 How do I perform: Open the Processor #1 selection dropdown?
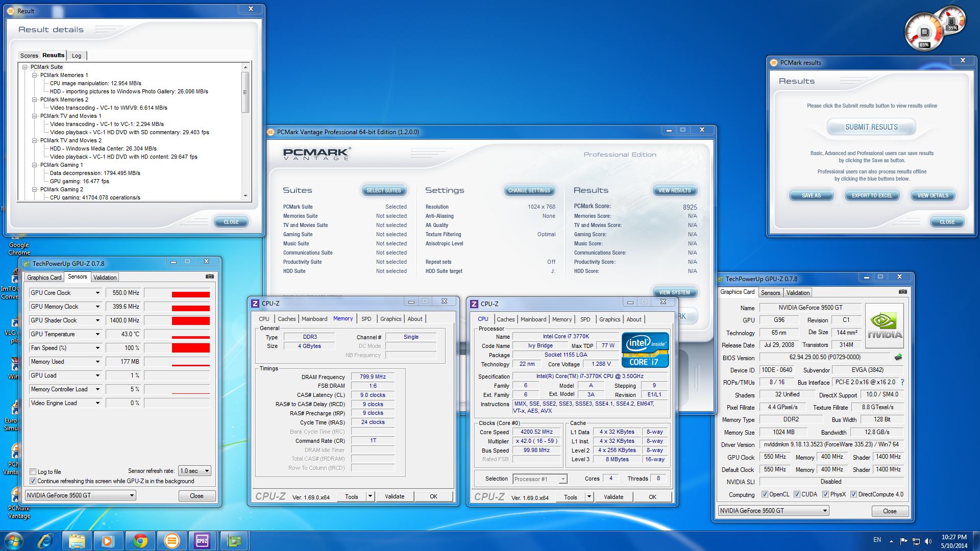pos(540,479)
